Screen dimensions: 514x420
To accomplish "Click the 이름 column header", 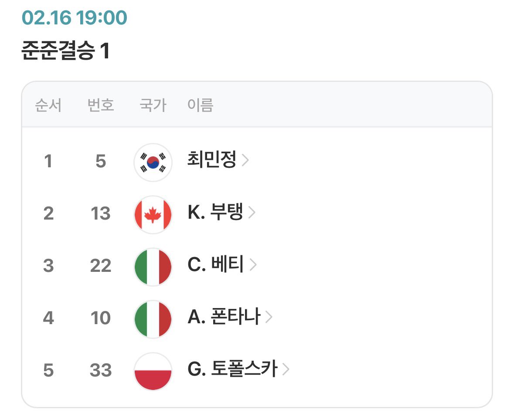I will (200, 105).
